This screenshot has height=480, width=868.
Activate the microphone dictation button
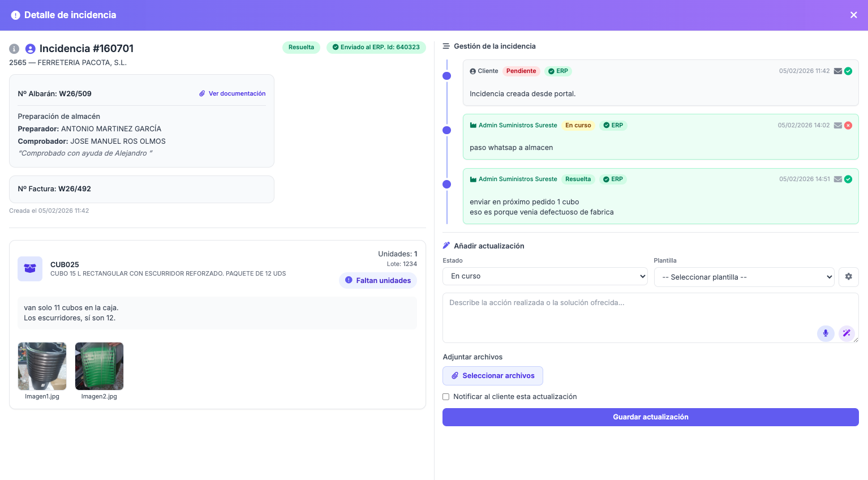(x=826, y=333)
